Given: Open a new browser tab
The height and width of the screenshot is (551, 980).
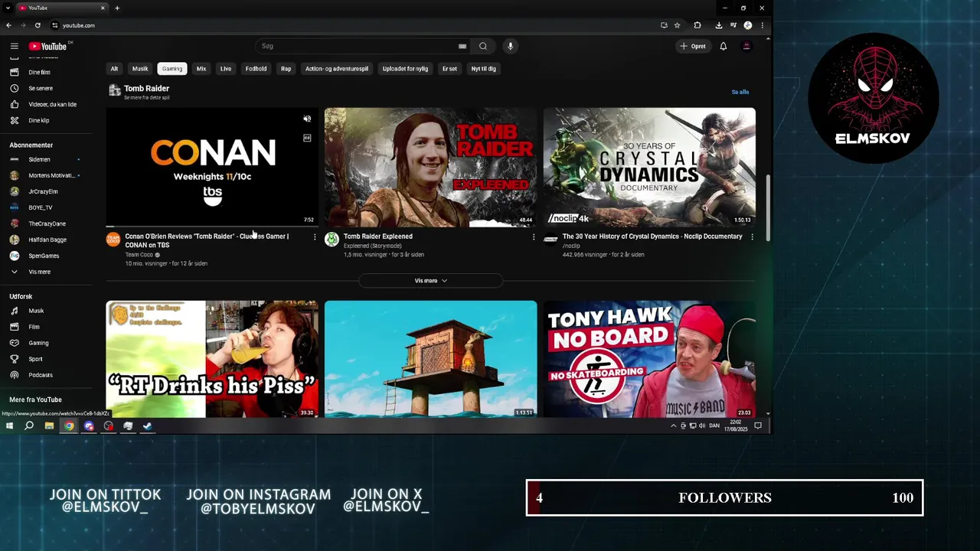Looking at the screenshot, I should pos(117,8).
